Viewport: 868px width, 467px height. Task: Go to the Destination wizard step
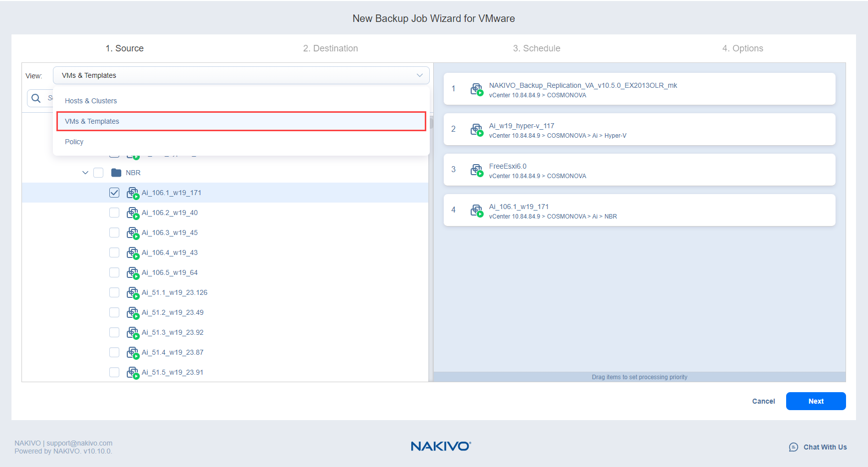click(x=330, y=48)
